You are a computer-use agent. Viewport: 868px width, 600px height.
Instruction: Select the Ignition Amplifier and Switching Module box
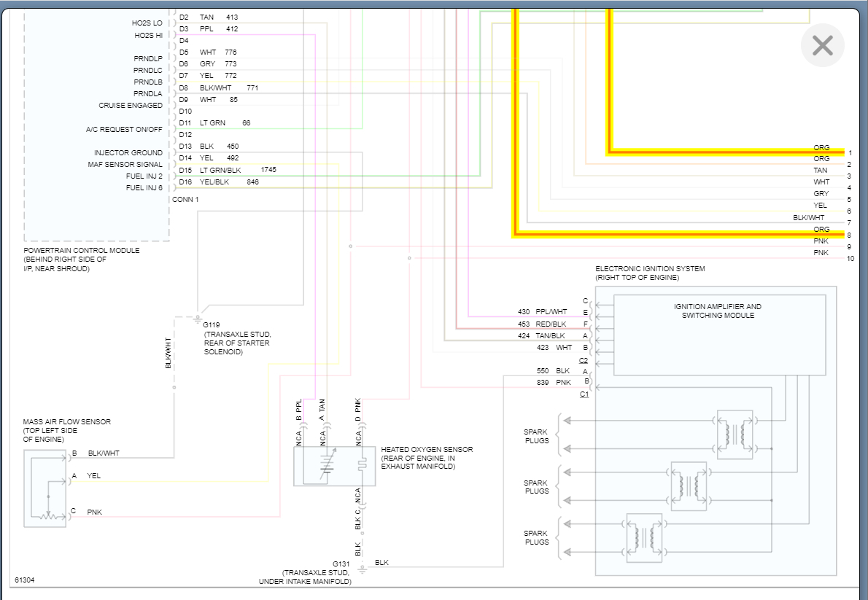point(718,335)
